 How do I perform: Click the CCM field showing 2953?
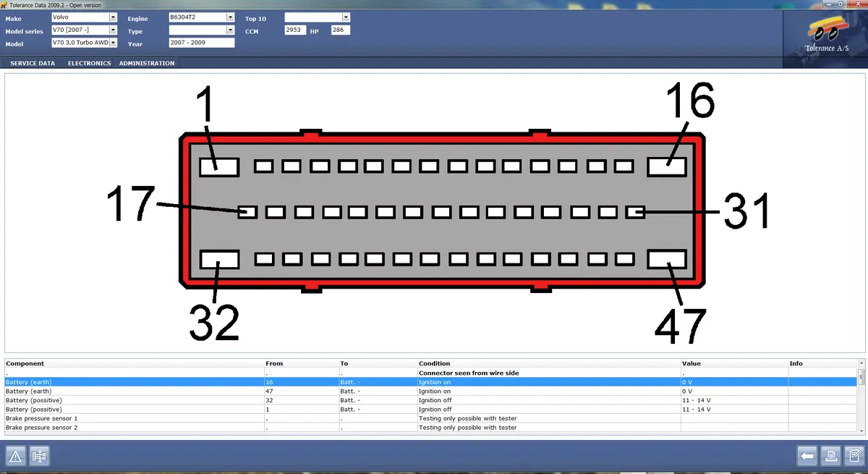coord(295,30)
